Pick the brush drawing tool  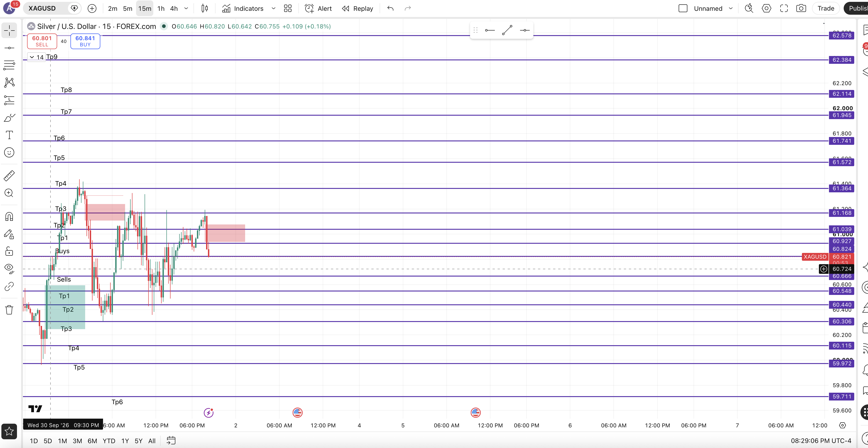[x=9, y=118]
